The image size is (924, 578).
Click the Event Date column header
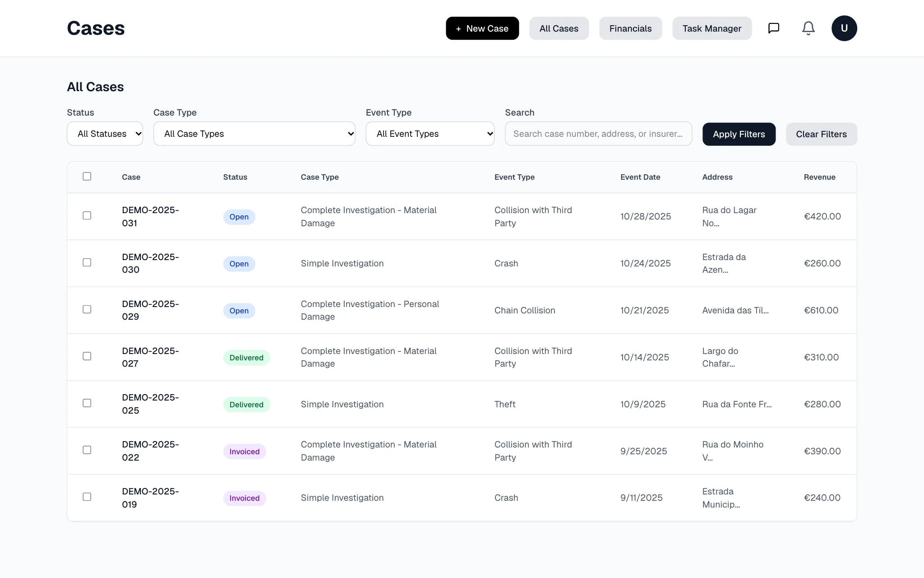click(640, 177)
